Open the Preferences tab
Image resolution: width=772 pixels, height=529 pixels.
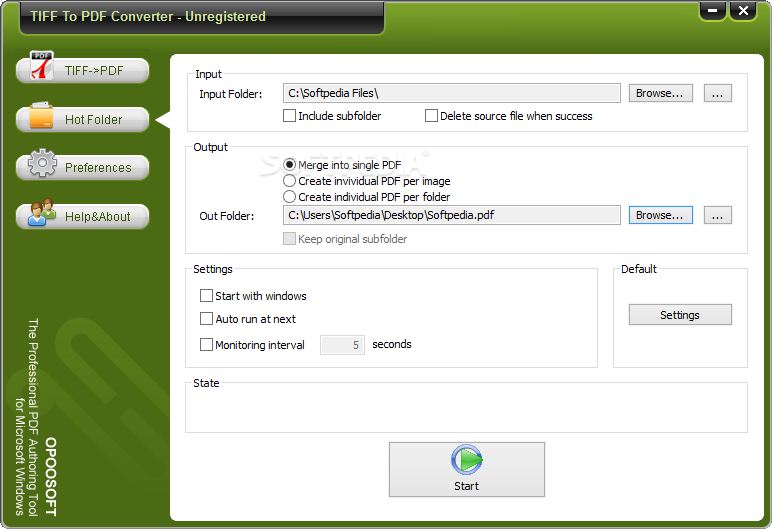(83, 167)
